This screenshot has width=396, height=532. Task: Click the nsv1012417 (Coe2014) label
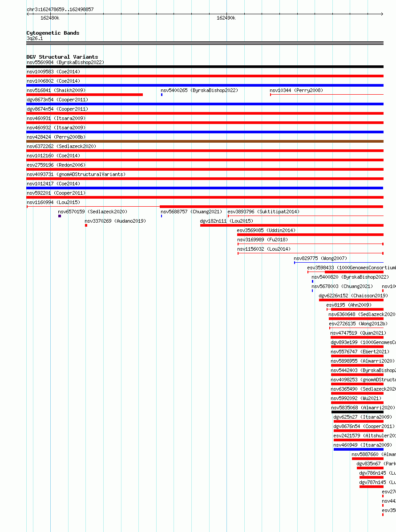53,184
